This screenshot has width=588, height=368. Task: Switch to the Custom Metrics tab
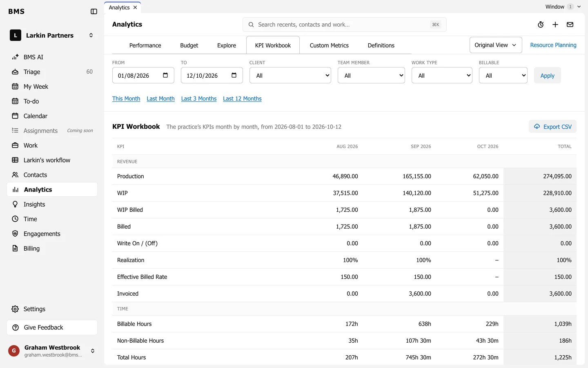pos(329,45)
